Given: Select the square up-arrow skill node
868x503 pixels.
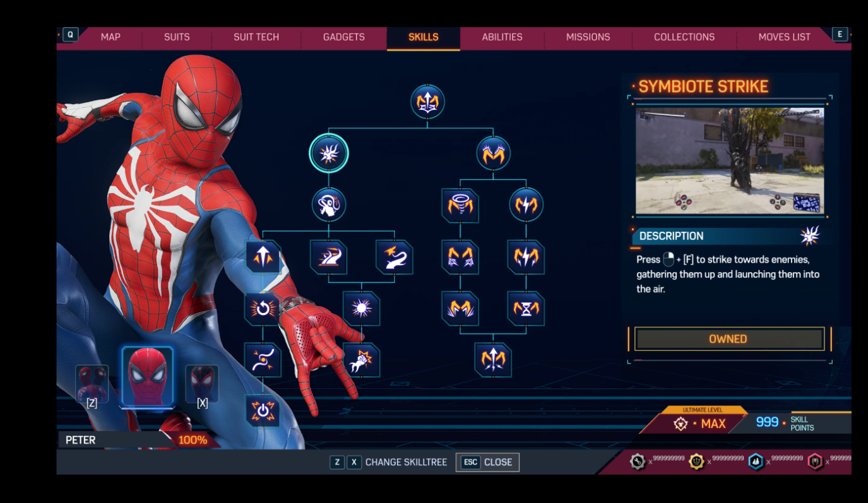Looking at the screenshot, I should pos(263,257).
